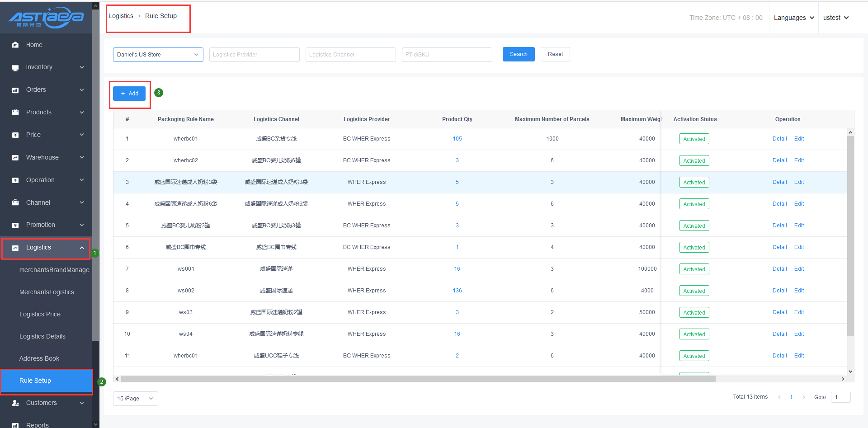Click the Products briefcase icon

(15, 112)
